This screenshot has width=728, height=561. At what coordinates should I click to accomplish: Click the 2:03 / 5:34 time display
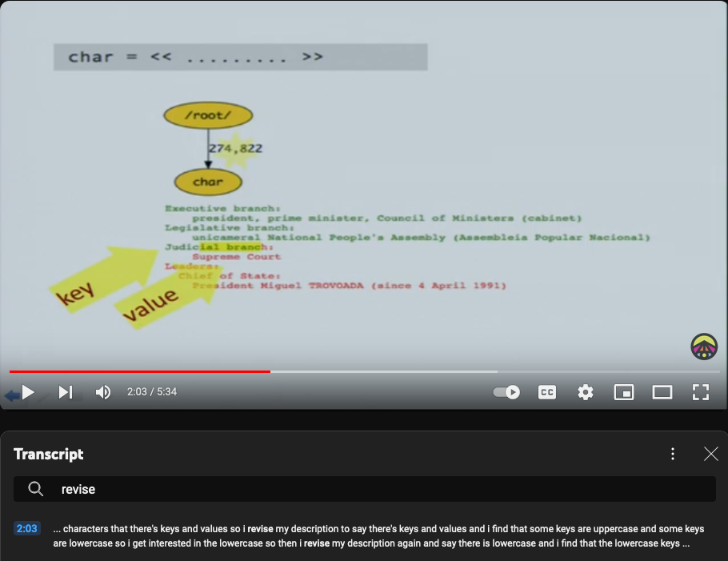click(x=152, y=392)
